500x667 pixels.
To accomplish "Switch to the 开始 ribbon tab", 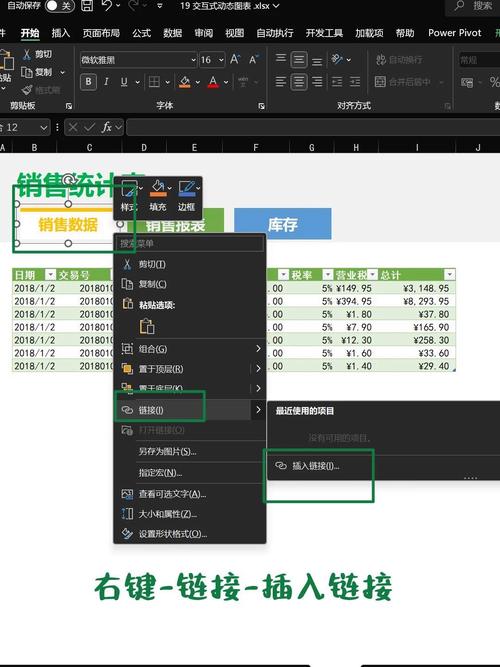I will click(x=30, y=33).
